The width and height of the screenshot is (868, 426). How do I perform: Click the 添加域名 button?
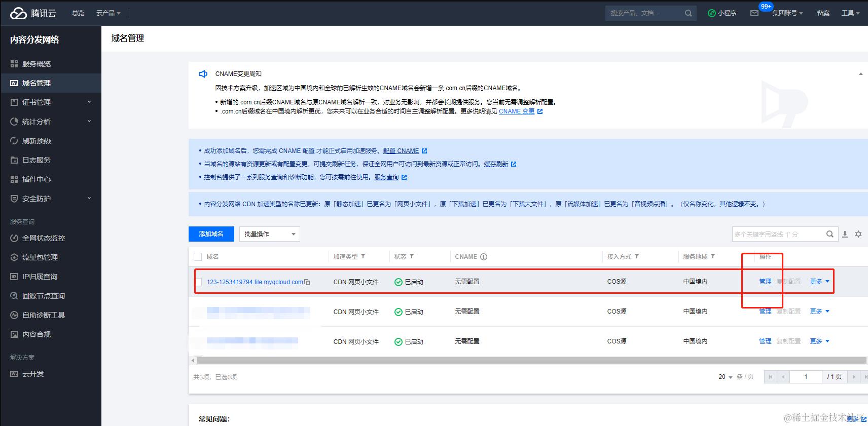tap(211, 234)
